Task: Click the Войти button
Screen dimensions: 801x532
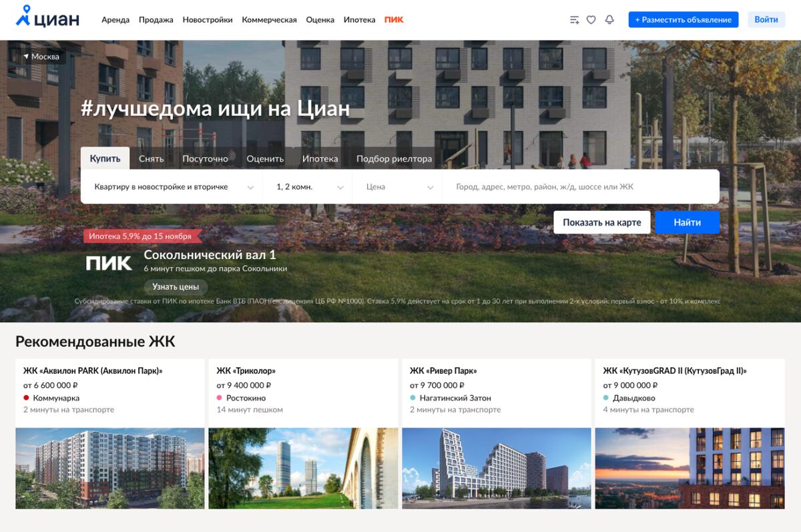Action: pyautogui.click(x=766, y=19)
